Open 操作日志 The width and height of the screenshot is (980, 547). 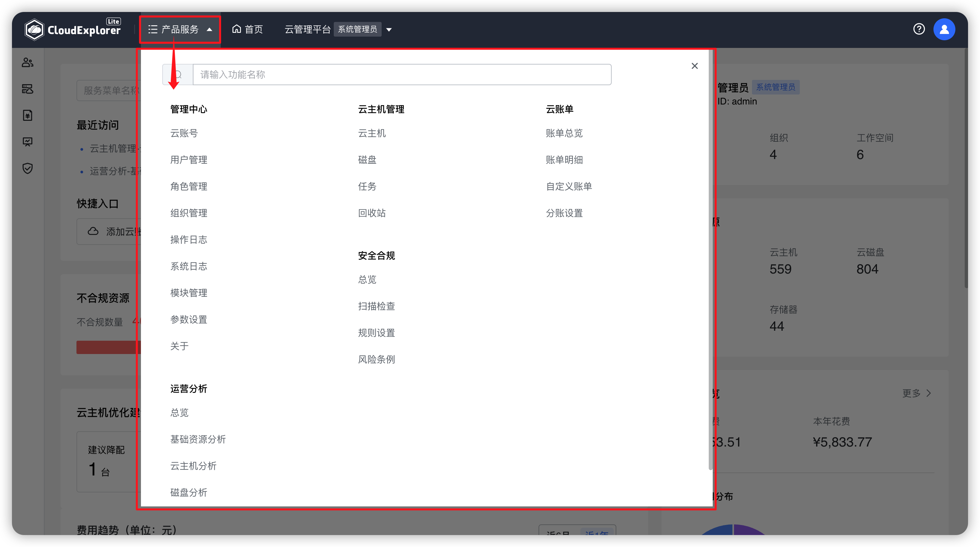coord(189,240)
